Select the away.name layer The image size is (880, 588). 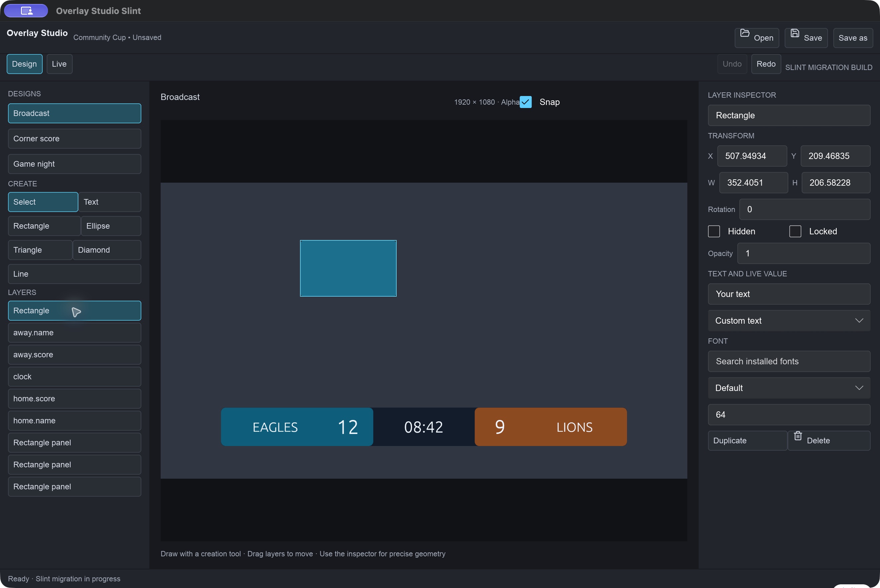75,333
